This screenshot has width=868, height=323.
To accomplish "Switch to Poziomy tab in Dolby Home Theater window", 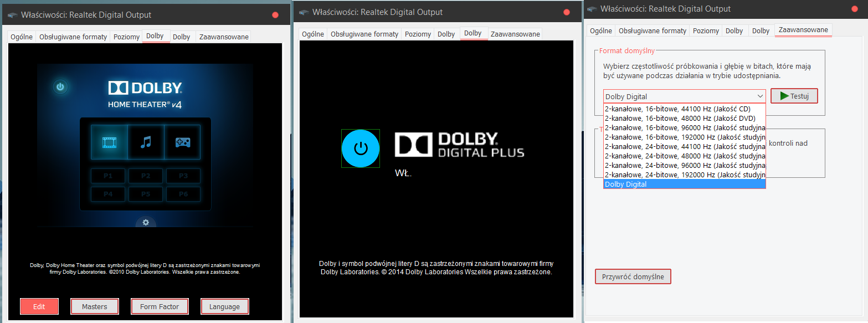I will pos(126,37).
